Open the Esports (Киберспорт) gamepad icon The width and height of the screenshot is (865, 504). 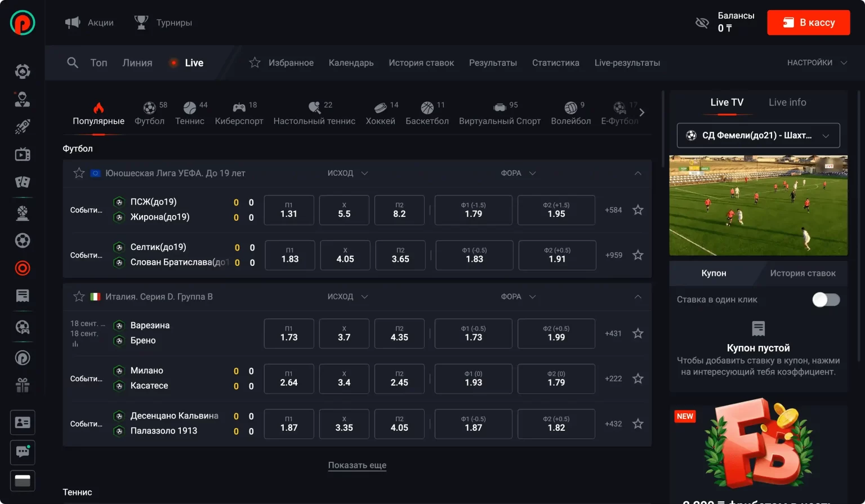pyautogui.click(x=239, y=108)
